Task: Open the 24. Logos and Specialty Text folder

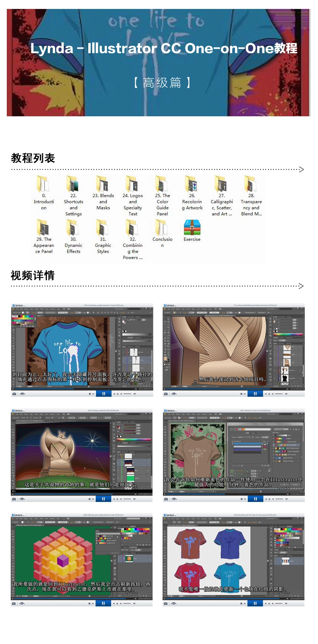Action: [133, 195]
